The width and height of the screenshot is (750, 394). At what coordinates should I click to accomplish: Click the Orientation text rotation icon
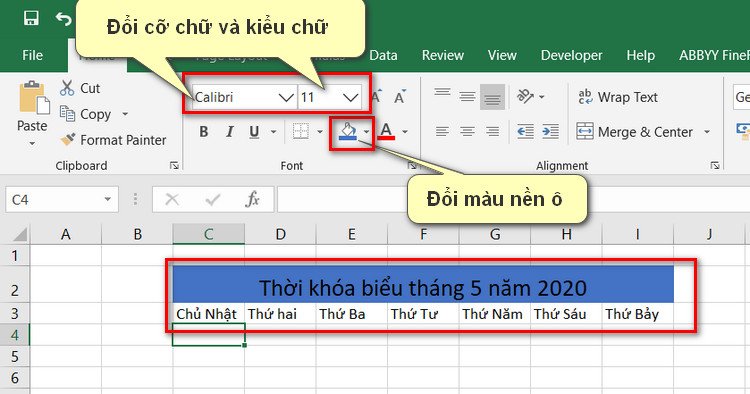tap(525, 97)
